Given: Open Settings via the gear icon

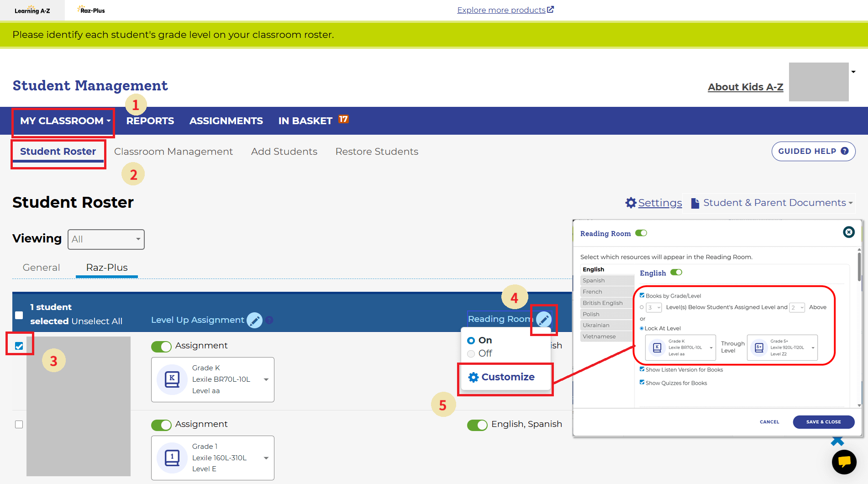Looking at the screenshot, I should click(x=631, y=203).
